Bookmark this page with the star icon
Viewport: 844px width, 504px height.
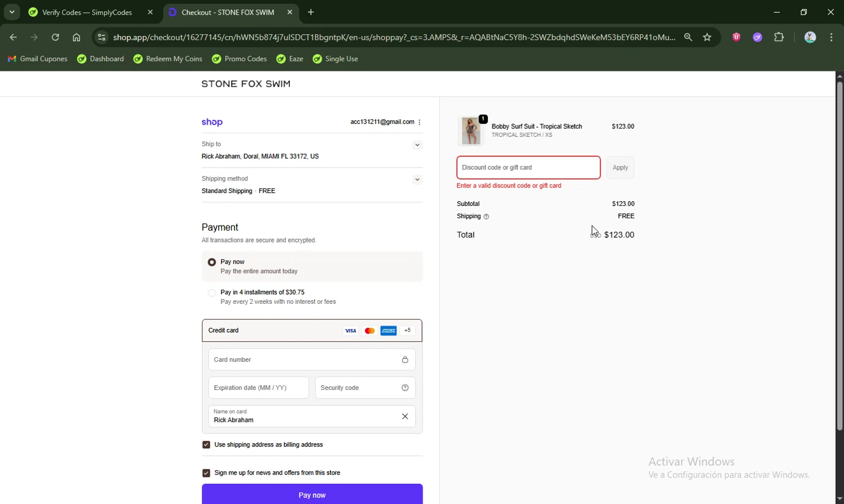coord(707,37)
